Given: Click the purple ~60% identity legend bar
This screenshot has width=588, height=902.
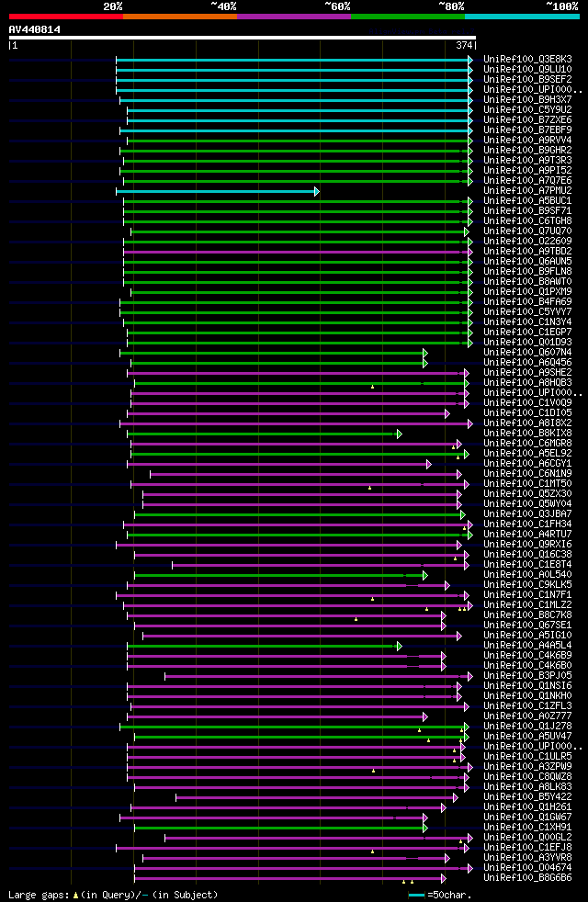Looking at the screenshot, I should tap(294, 17).
